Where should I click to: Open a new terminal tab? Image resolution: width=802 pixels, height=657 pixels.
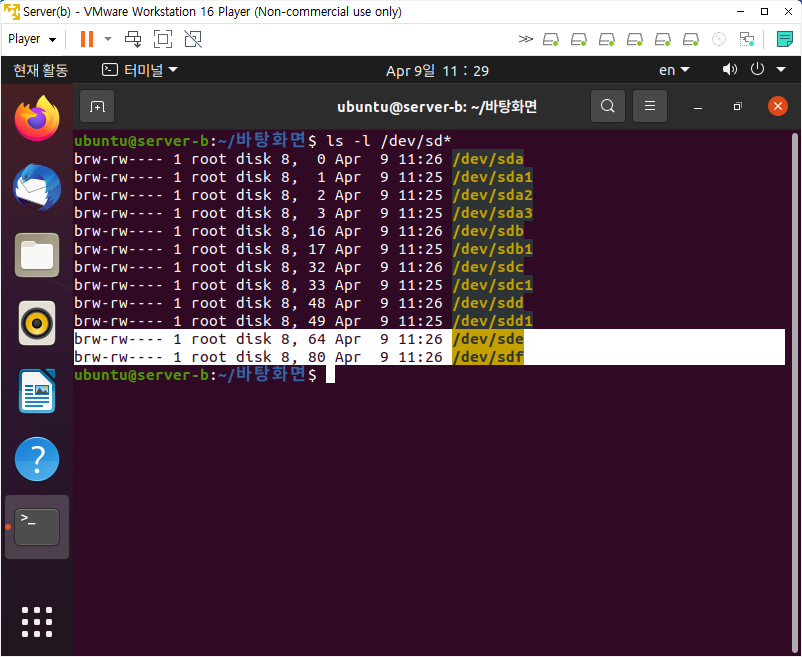pyautogui.click(x=97, y=106)
